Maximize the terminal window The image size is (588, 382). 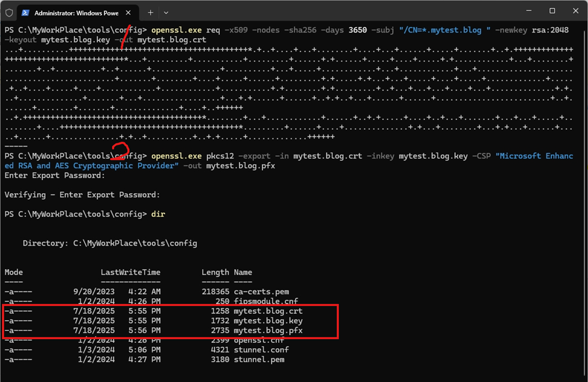[552, 11]
